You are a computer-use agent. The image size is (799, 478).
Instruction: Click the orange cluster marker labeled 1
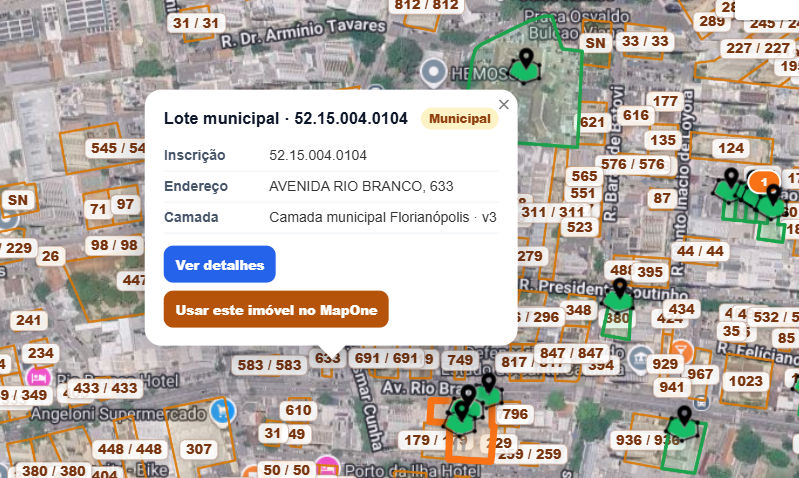pyautogui.click(x=764, y=182)
